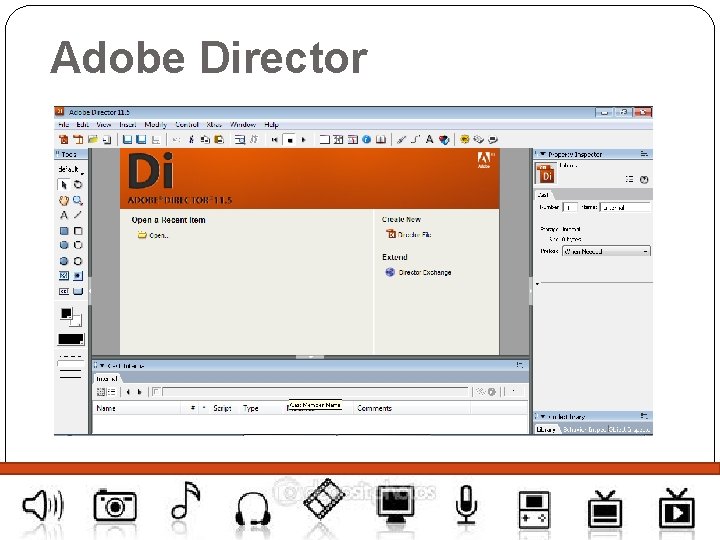Select the Magnifying Glass zoom tool
Image resolution: width=720 pixels, height=540 pixels.
(78, 200)
